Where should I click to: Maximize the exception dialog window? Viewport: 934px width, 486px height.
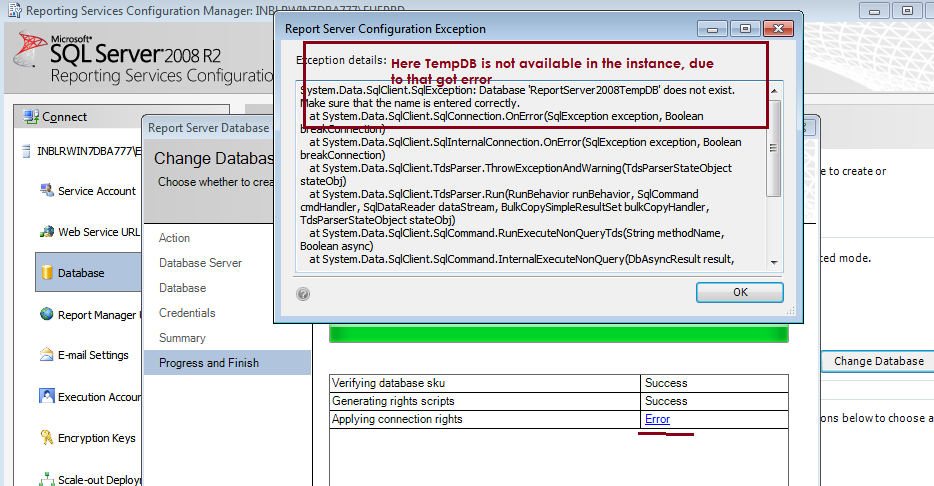coord(745,28)
